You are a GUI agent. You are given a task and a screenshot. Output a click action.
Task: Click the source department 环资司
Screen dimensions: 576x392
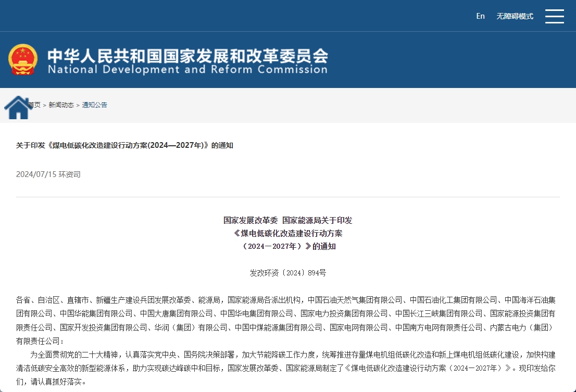click(69, 174)
